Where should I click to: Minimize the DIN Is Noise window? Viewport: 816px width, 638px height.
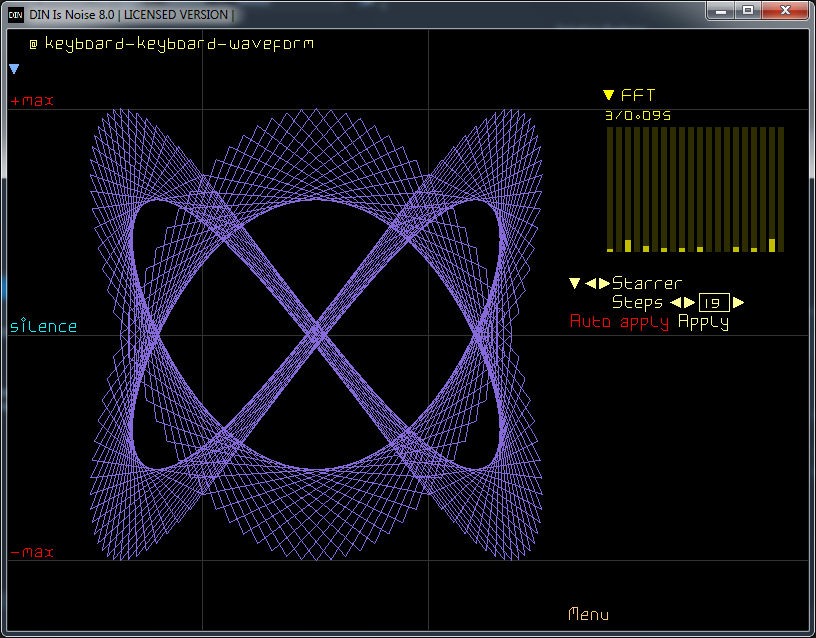pos(722,10)
